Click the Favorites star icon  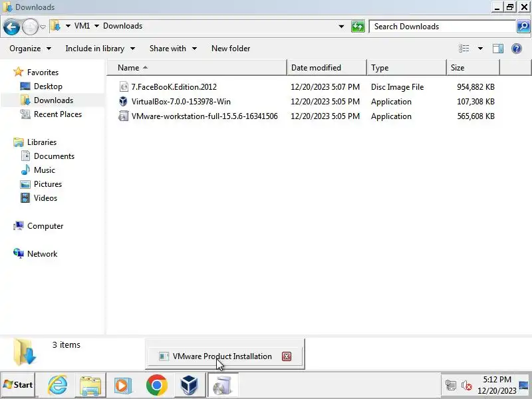coord(19,72)
